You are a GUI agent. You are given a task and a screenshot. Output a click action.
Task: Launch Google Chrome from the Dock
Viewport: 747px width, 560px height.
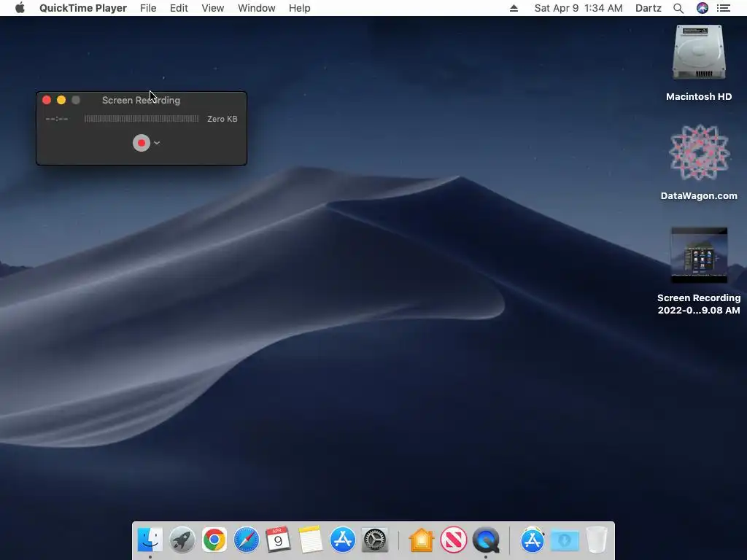click(x=214, y=540)
